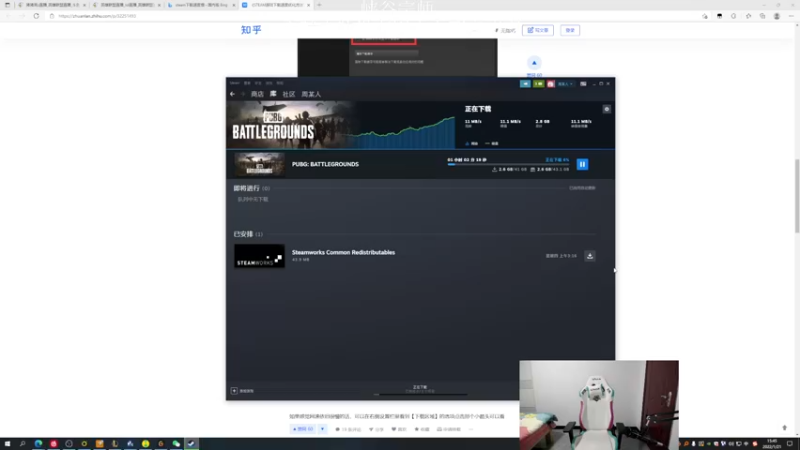
Task: Open Windows taskbar search
Action: tap(22, 444)
